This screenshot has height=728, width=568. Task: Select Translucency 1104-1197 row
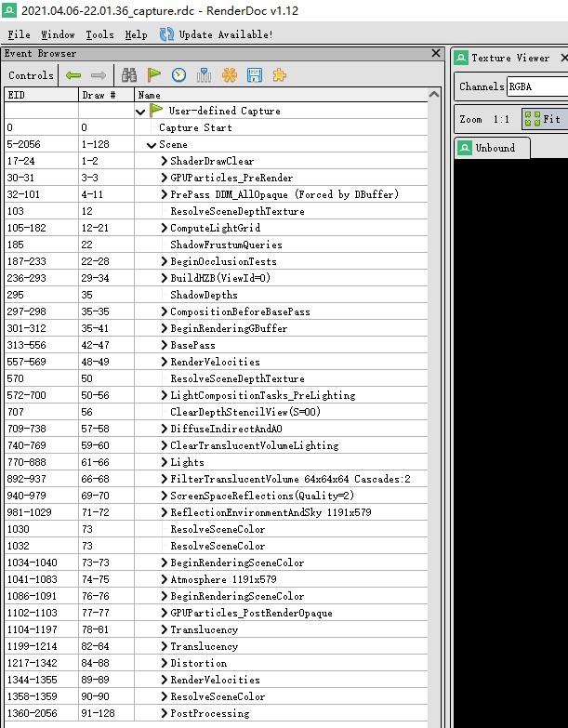(217, 629)
